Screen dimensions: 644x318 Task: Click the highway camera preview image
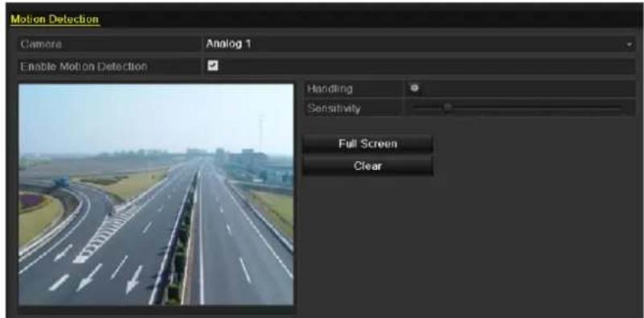pos(156,195)
